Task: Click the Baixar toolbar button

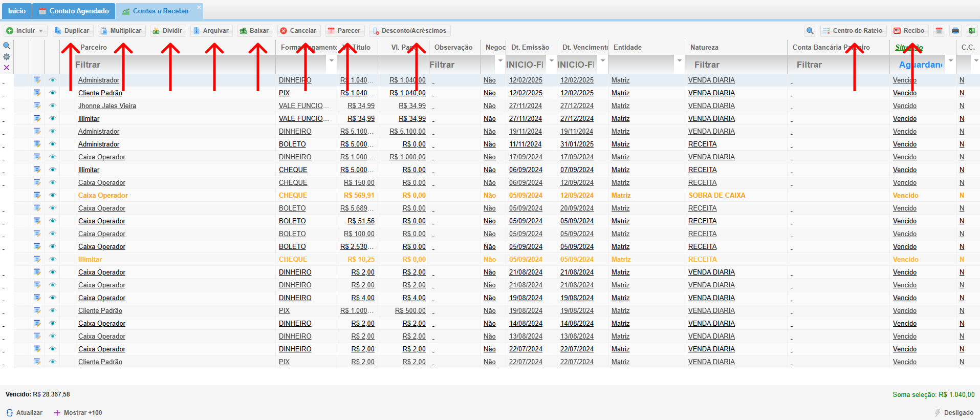Action: click(254, 31)
